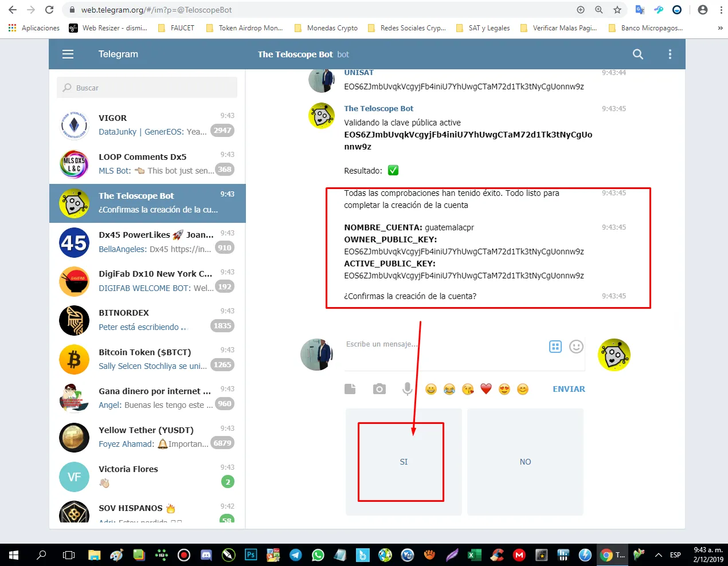Open the Verificar Malas Pagi... bookmarks folder
728x566 pixels.
coord(558,27)
